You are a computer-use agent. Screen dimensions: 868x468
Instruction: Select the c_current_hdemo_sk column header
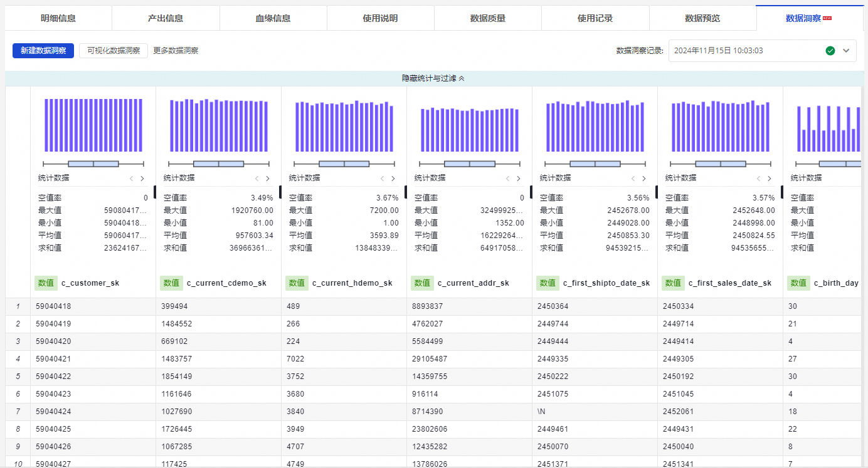coord(352,283)
